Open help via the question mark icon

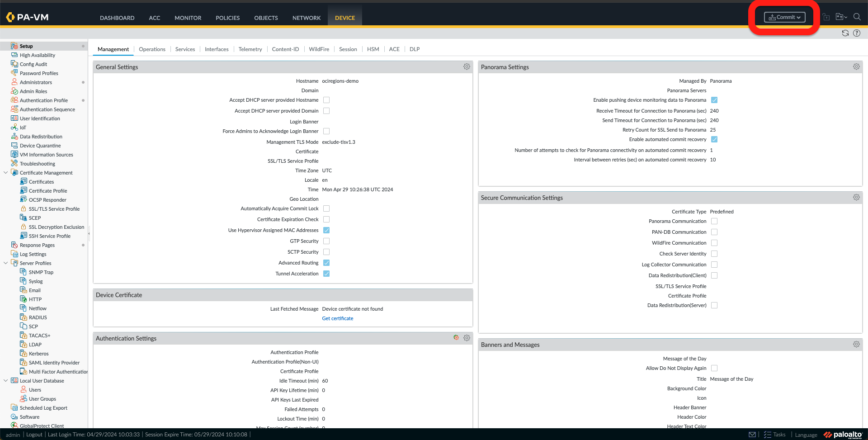[x=857, y=33]
